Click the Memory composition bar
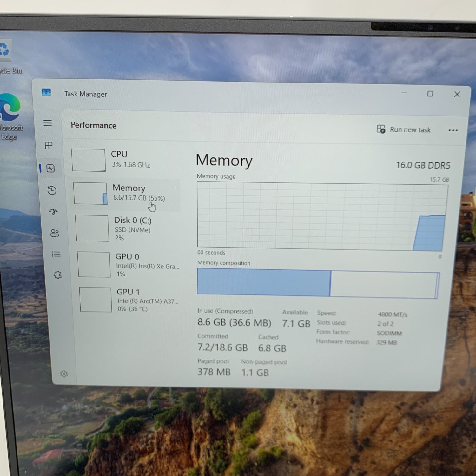The height and width of the screenshot is (476, 476). (x=318, y=283)
